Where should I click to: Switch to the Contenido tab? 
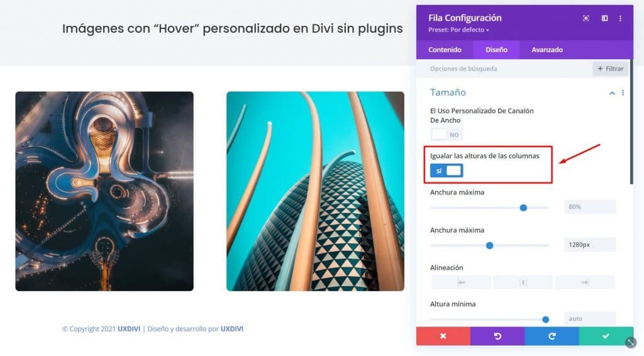[x=445, y=50]
